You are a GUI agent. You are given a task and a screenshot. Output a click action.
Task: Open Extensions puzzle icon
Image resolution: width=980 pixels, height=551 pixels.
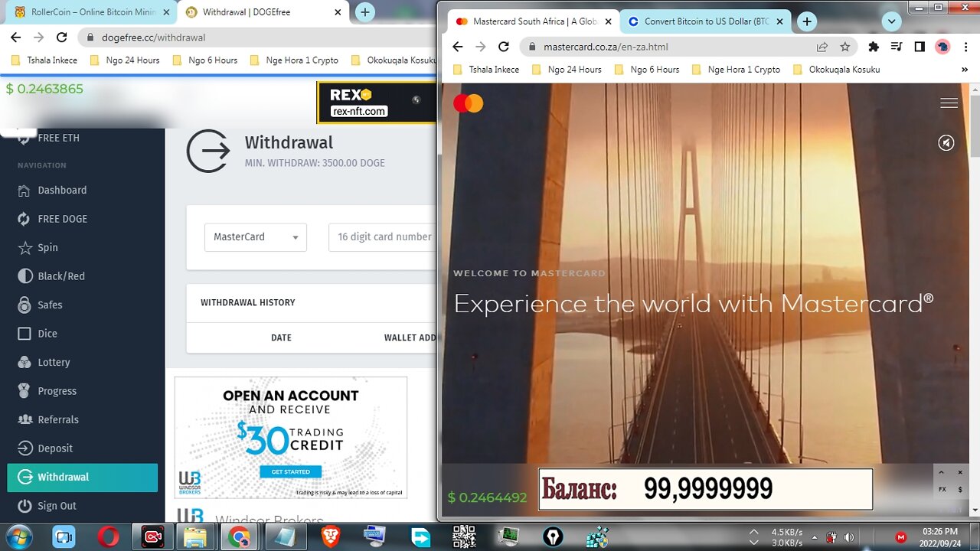[874, 47]
